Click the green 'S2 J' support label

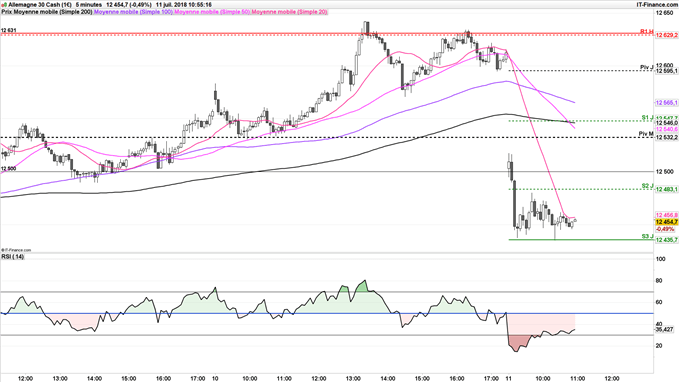[647, 186]
